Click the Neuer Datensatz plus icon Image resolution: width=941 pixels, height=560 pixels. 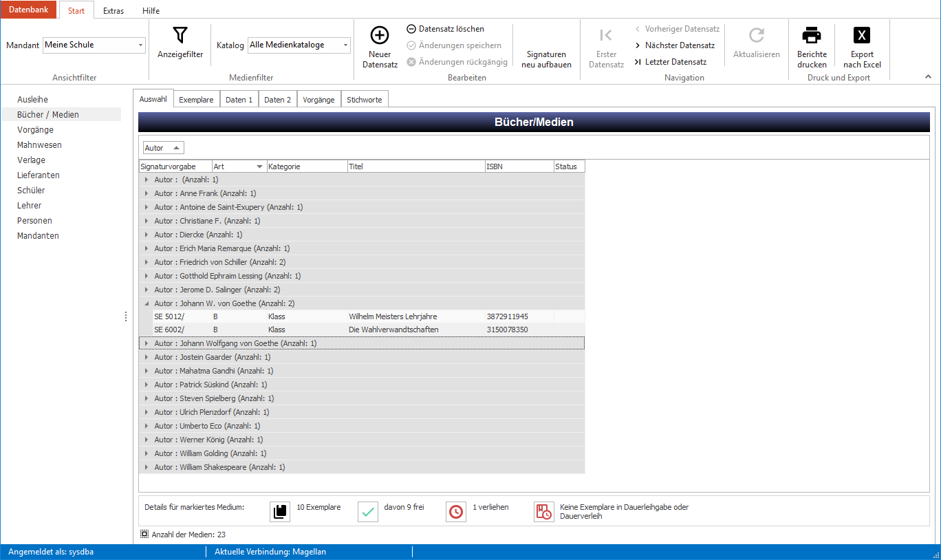380,35
